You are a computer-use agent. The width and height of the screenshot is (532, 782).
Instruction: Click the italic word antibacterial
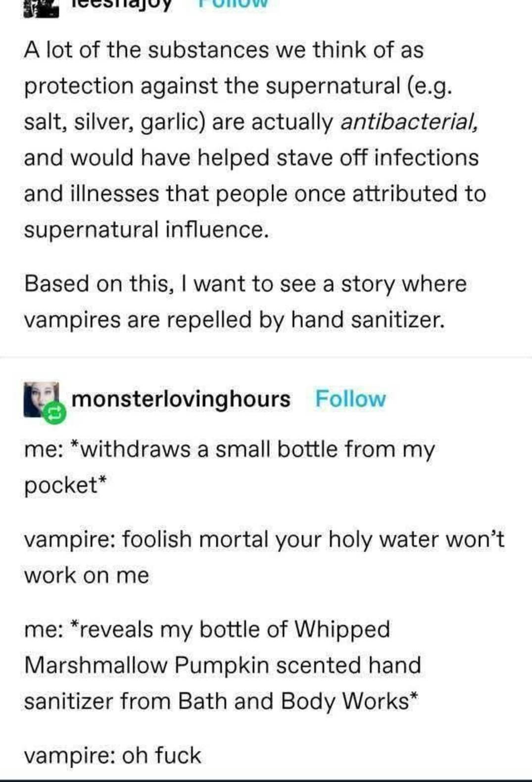tap(409, 122)
